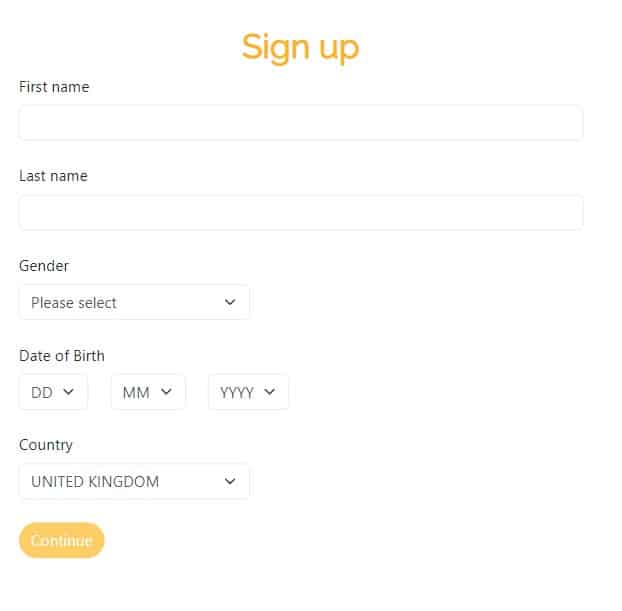Open the Gender dropdown

[x=134, y=302]
